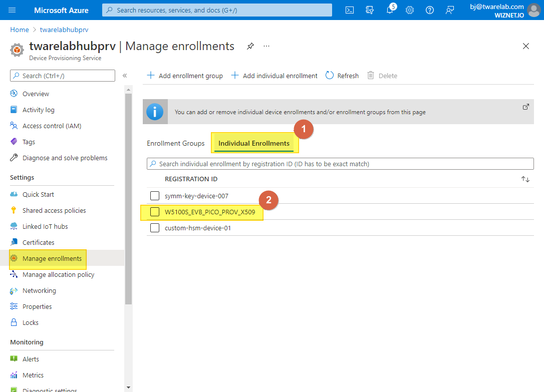Open the Shared access policies menu item
The height and width of the screenshot is (392, 544).
54,210
